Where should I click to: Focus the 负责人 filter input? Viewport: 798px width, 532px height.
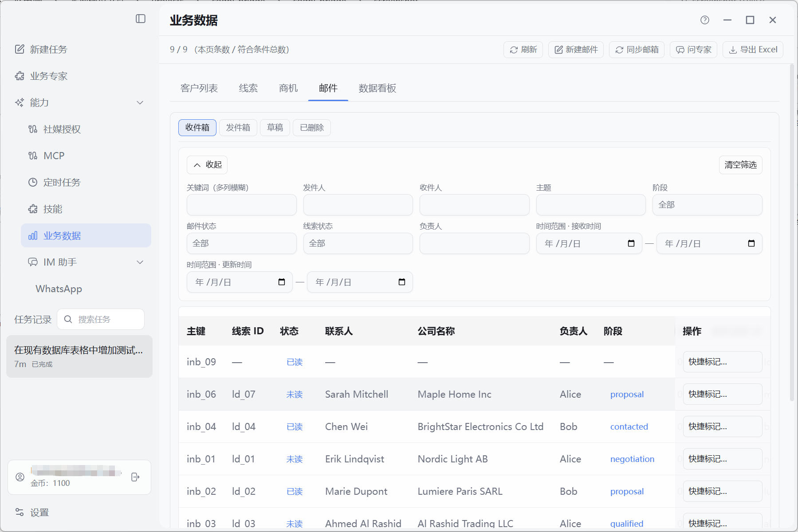tap(475, 243)
